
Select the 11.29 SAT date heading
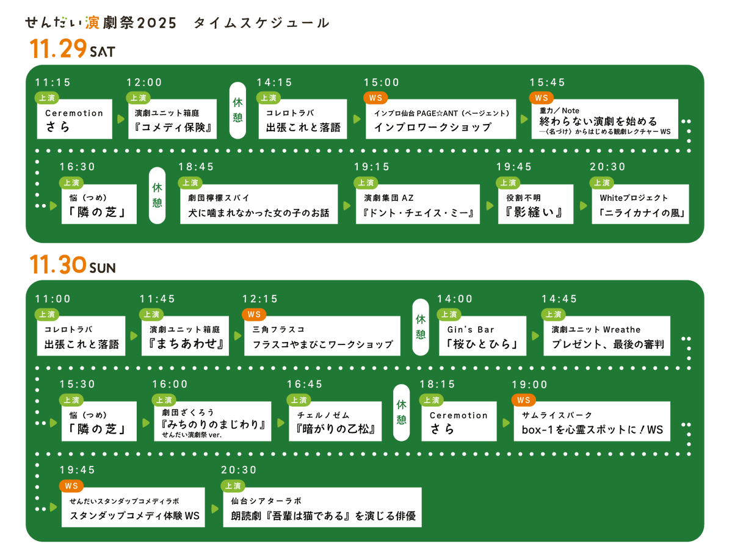click(x=72, y=49)
